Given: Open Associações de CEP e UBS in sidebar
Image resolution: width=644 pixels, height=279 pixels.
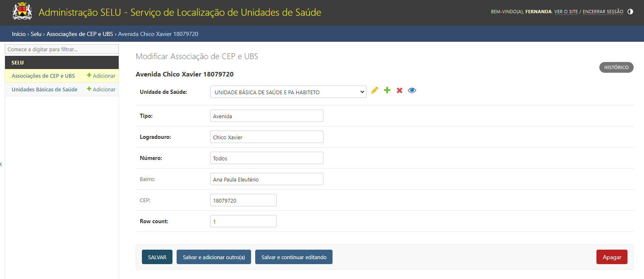Looking at the screenshot, I should tap(43, 76).
